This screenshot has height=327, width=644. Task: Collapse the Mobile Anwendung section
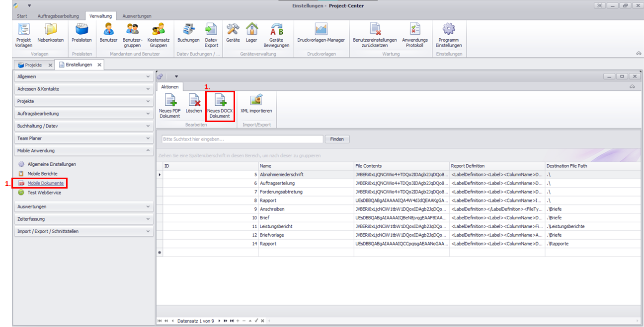point(83,150)
